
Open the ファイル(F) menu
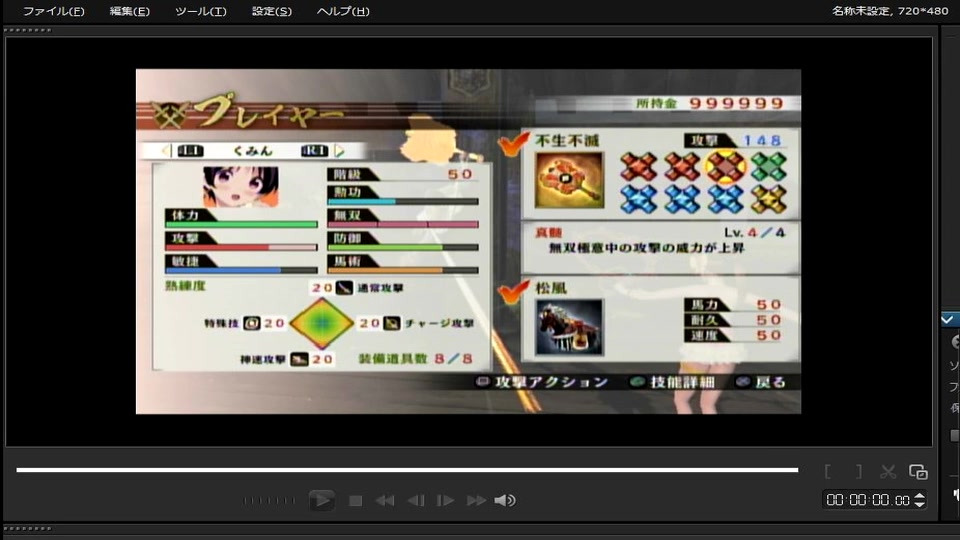point(53,11)
